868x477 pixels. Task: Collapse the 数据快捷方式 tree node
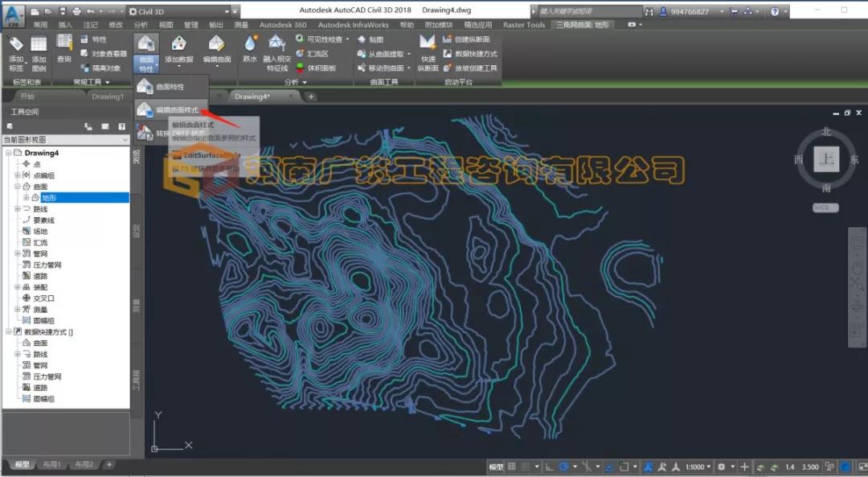coord(8,332)
